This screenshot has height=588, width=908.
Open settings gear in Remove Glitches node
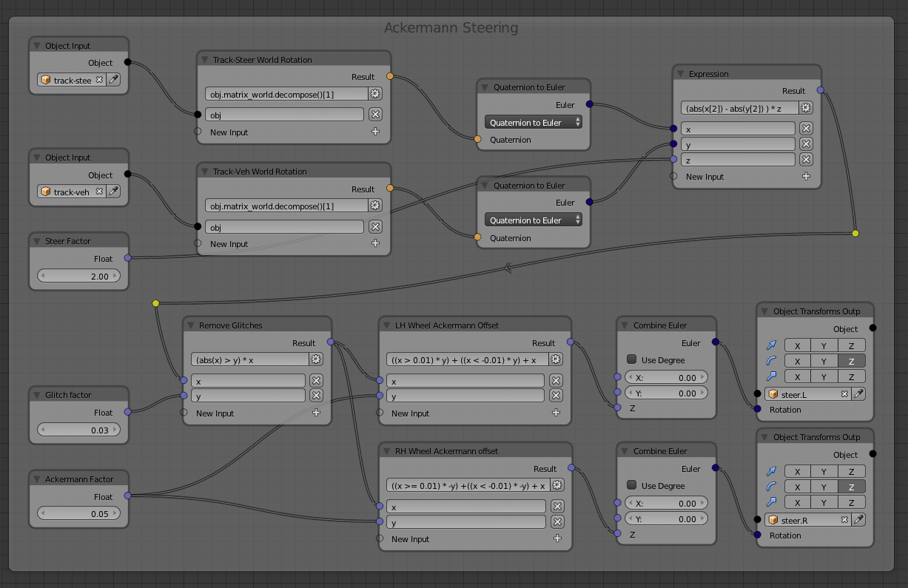(316, 359)
